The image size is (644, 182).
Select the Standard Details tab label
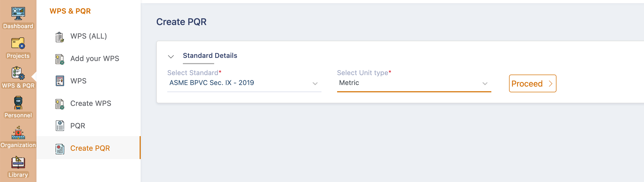click(x=210, y=56)
